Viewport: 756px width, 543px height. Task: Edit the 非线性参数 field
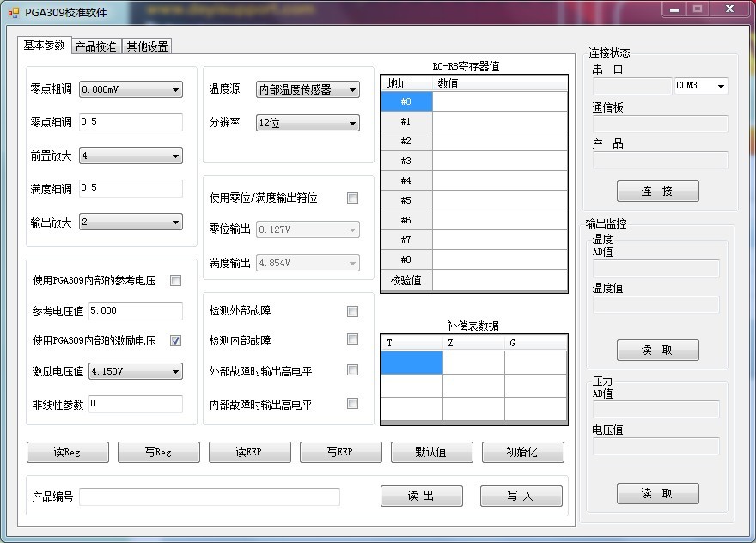(136, 404)
